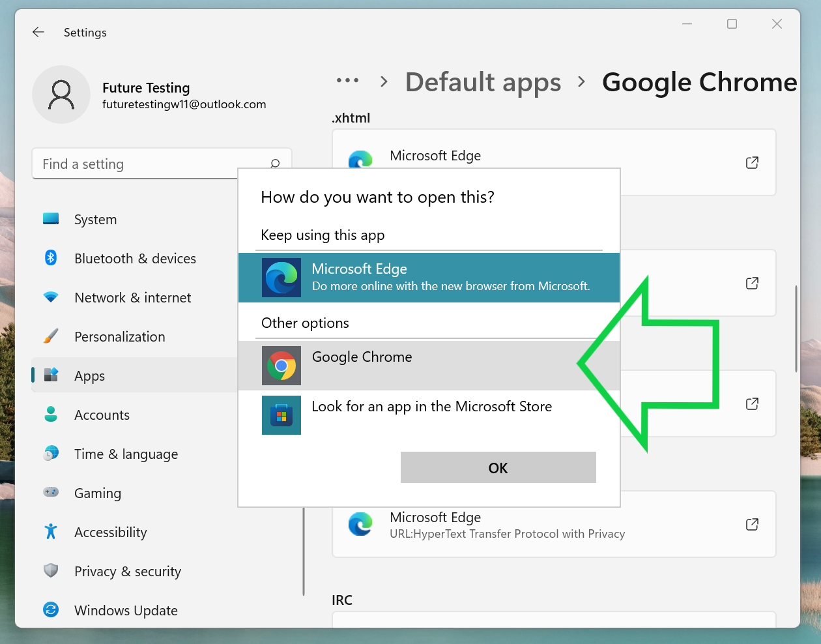Click the Google Chrome icon in dialog
This screenshot has height=644, width=821.
(281, 366)
